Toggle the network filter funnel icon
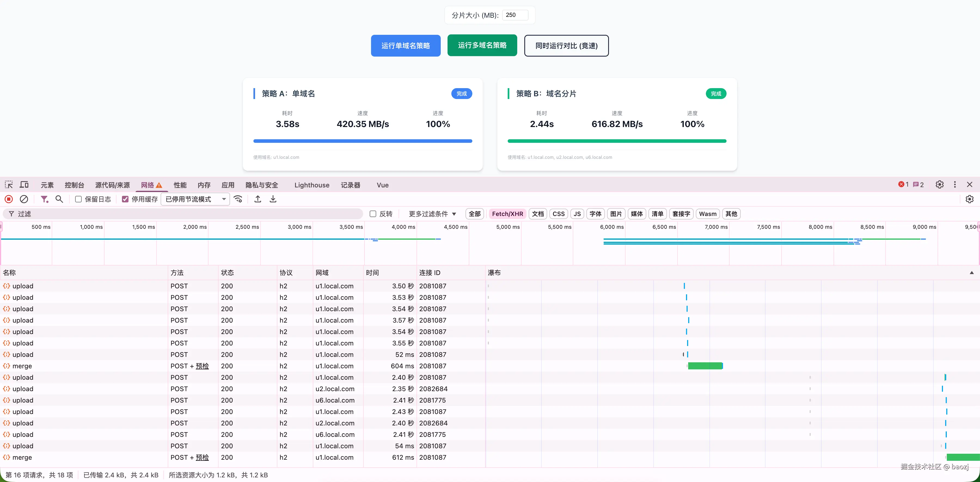 click(45, 199)
